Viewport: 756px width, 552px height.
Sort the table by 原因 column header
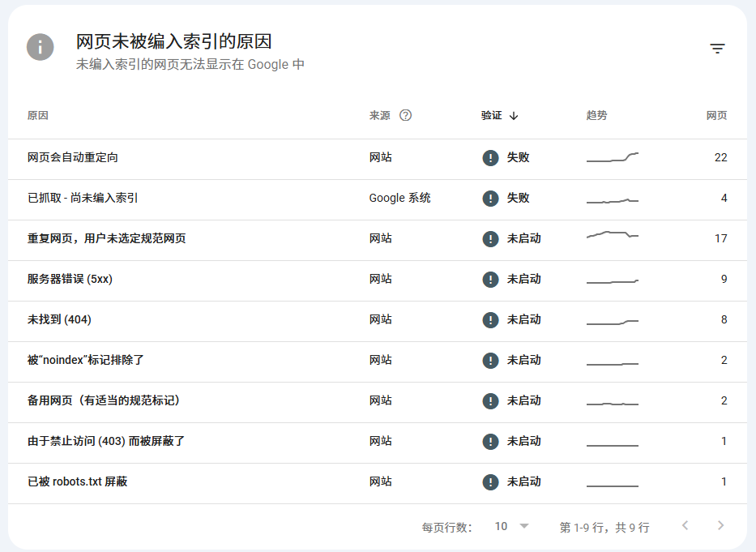(36, 115)
